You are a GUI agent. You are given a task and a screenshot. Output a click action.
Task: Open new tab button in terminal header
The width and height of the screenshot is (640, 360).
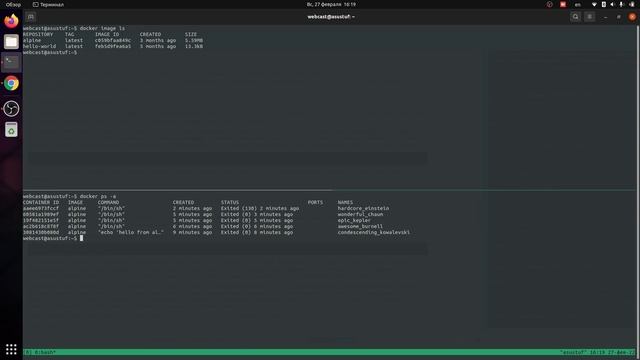[x=31, y=17]
